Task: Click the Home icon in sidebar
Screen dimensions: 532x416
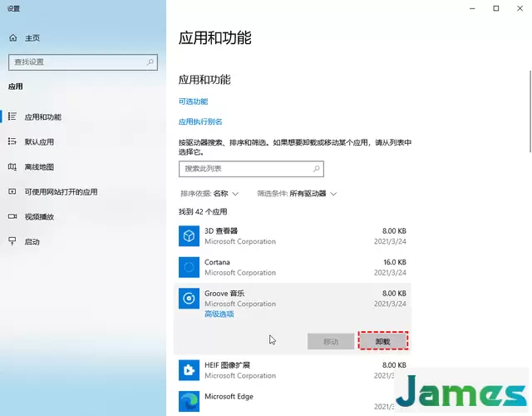Action: pyautogui.click(x=13, y=37)
